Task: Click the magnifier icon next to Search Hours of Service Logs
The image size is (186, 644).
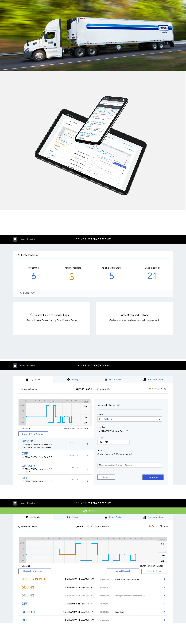Action: [31, 315]
